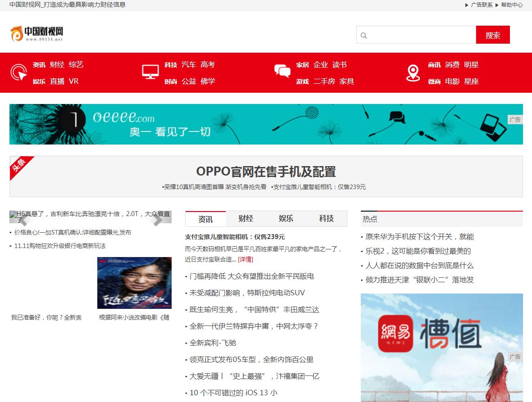Open the 时尚 navigation item

[171, 81]
